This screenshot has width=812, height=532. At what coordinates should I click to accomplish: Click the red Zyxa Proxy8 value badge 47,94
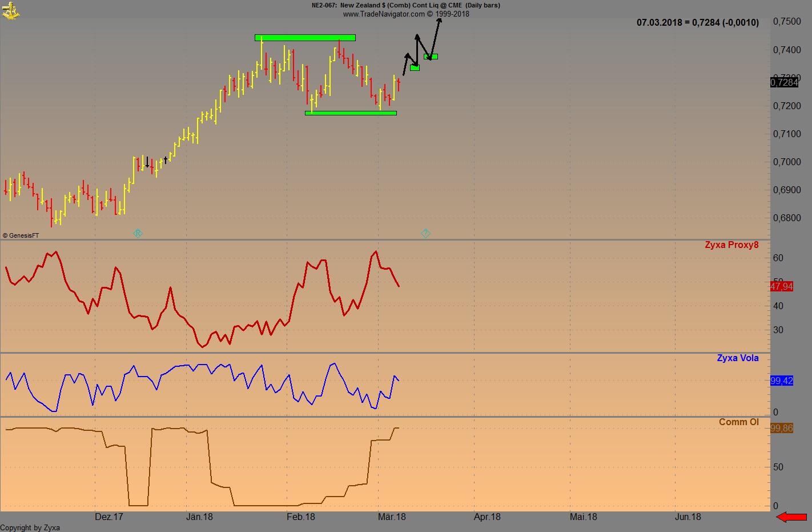coord(781,286)
